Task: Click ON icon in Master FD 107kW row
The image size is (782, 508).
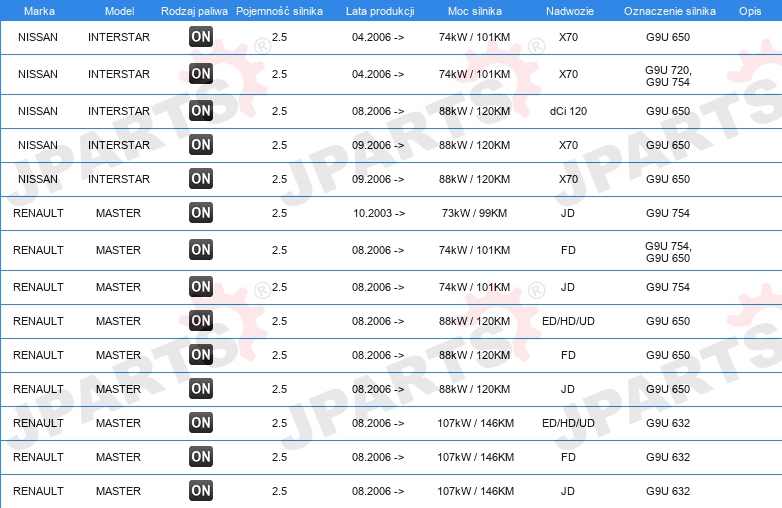Action: pos(200,456)
